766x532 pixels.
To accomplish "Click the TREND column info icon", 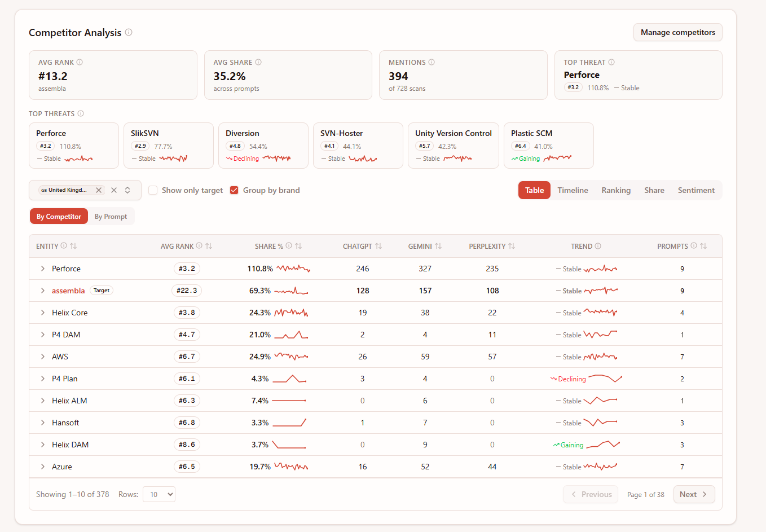I will (598, 246).
